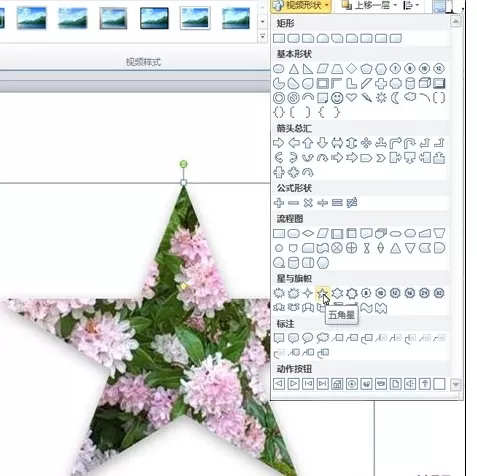The height and width of the screenshot is (476, 477).
Task: Select the 32-point star shape
Action: click(x=439, y=293)
